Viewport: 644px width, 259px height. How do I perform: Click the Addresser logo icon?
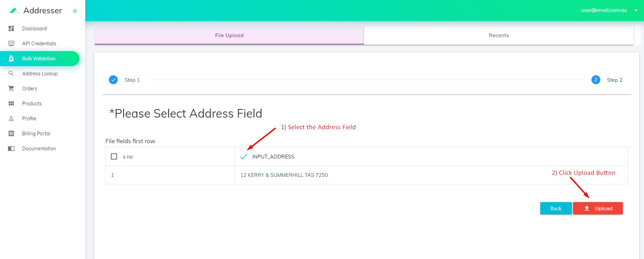point(14,11)
